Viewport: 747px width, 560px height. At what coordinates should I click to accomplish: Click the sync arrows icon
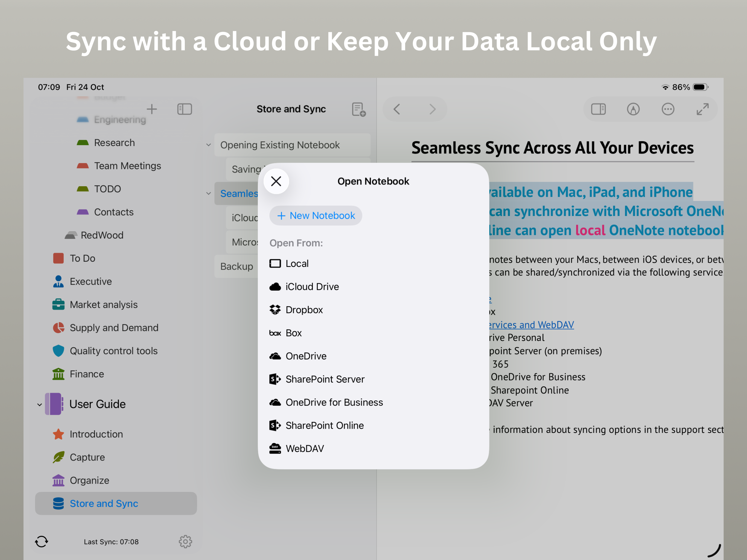(42, 541)
